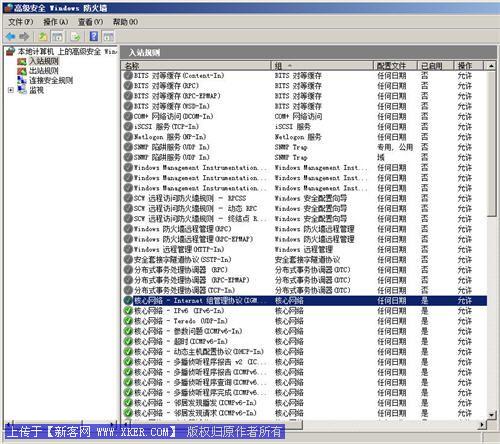Open the 查看(V) menu
Viewport: 500px width, 444px height.
point(90,22)
